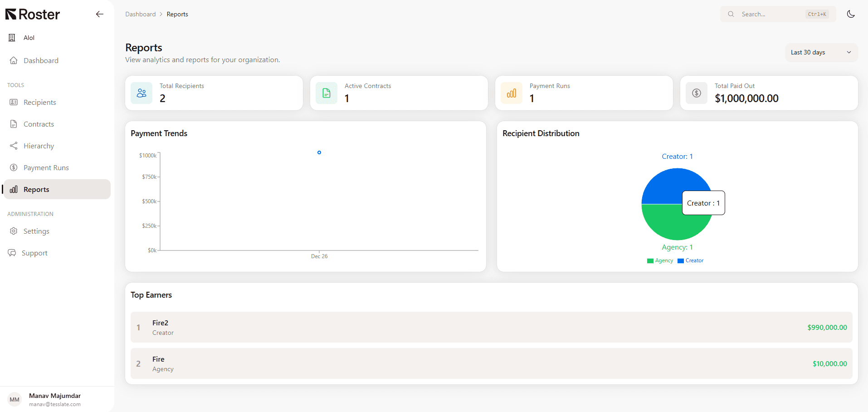Screen dimensions: 868x412
Task: Click inside the Search field
Action: [771, 14]
